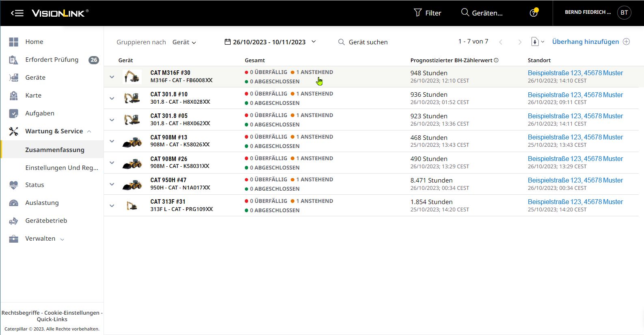Open the export dropdown chevron
644x335 pixels.
(x=543, y=41)
